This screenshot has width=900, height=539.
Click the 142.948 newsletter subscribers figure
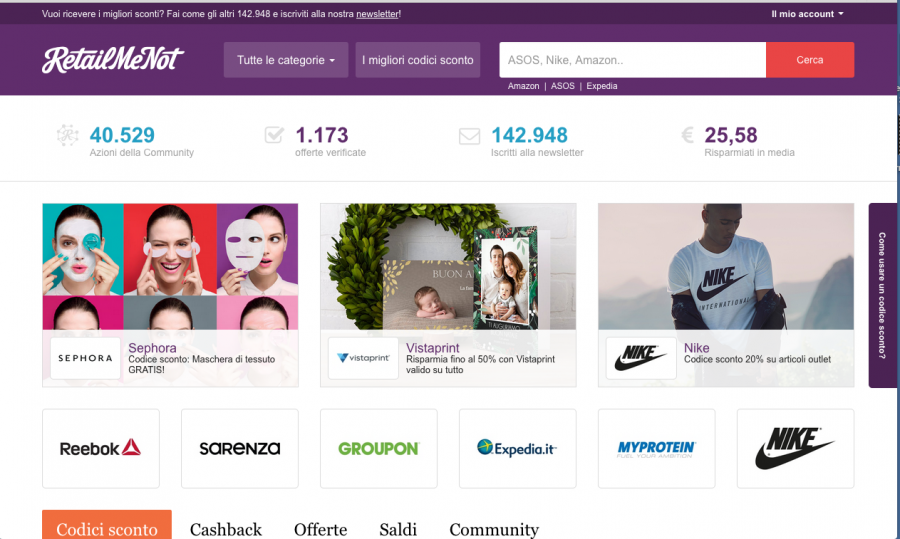[x=529, y=135]
